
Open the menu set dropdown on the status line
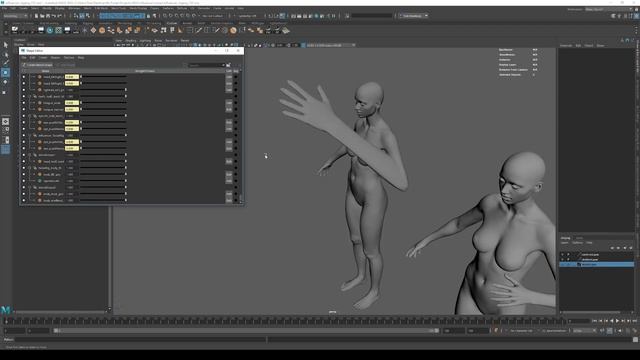coord(16,16)
